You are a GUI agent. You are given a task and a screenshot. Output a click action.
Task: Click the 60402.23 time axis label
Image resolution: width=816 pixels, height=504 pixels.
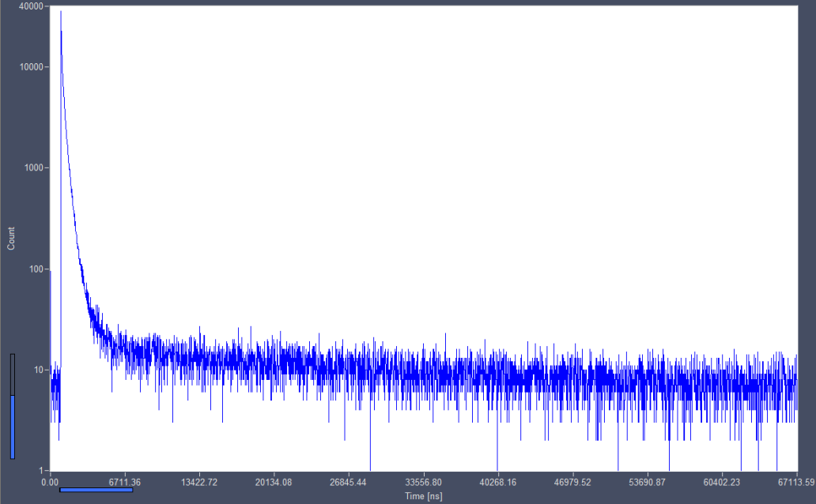click(x=721, y=482)
